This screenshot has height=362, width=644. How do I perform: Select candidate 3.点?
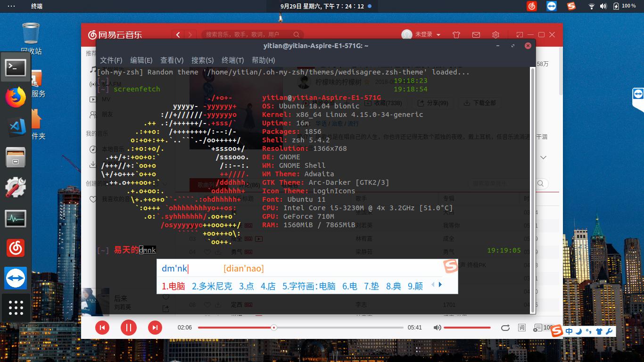[x=247, y=286]
